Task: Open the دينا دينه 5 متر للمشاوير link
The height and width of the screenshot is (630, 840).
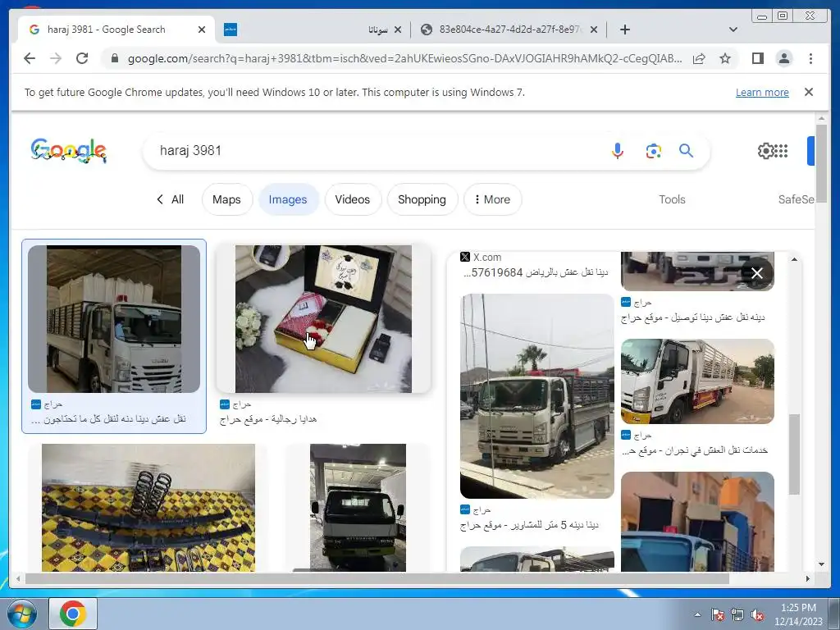Action: click(529, 525)
